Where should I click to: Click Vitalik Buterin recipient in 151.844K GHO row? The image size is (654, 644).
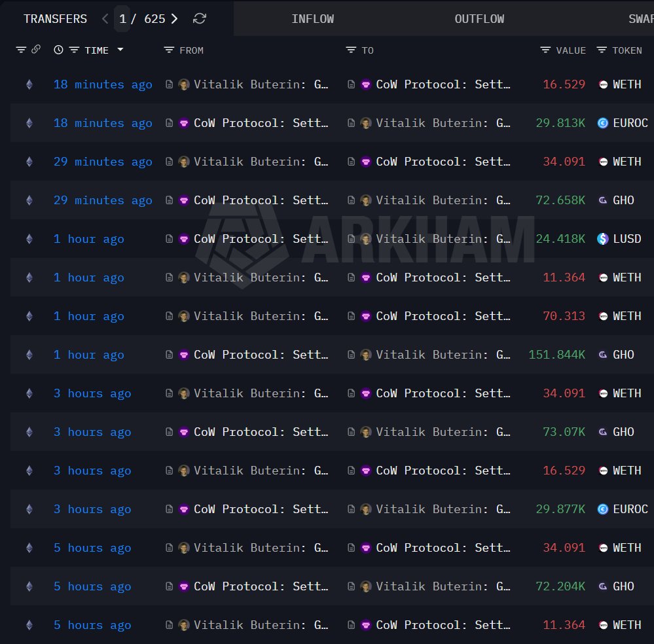(x=443, y=355)
